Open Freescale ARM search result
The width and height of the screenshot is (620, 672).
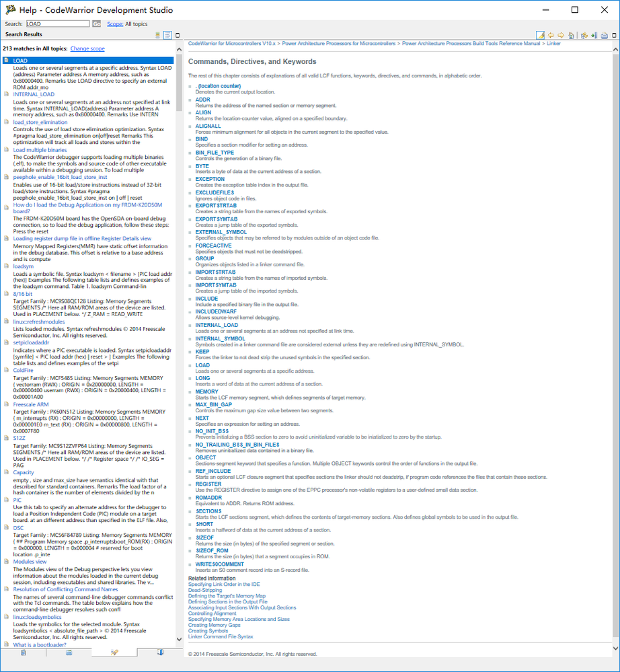pyautogui.click(x=31, y=404)
